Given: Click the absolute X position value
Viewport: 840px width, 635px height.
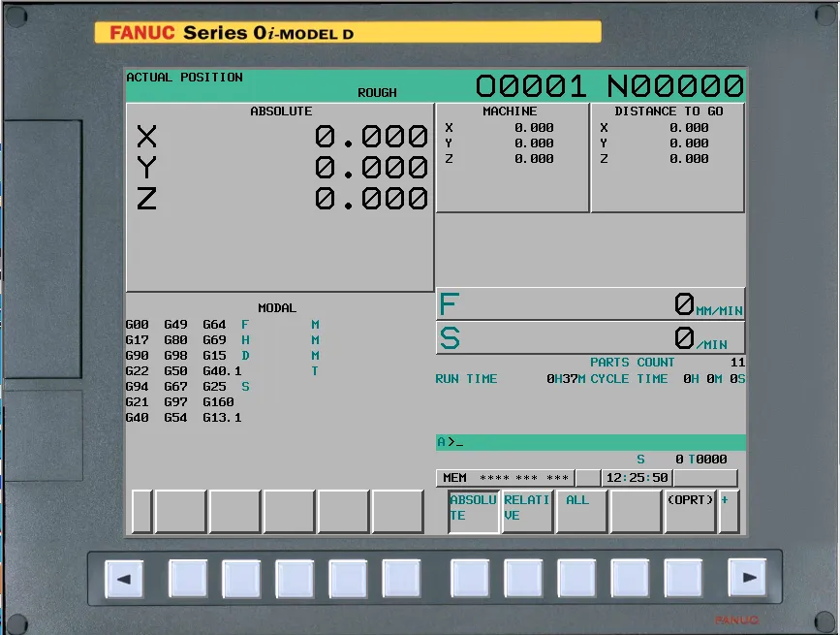Looking at the screenshot, I should 371,137.
